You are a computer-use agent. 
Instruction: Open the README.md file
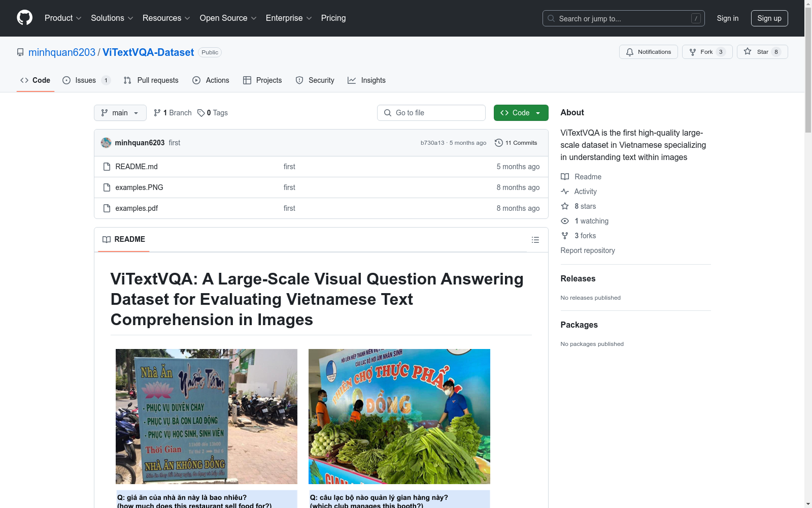(137, 167)
